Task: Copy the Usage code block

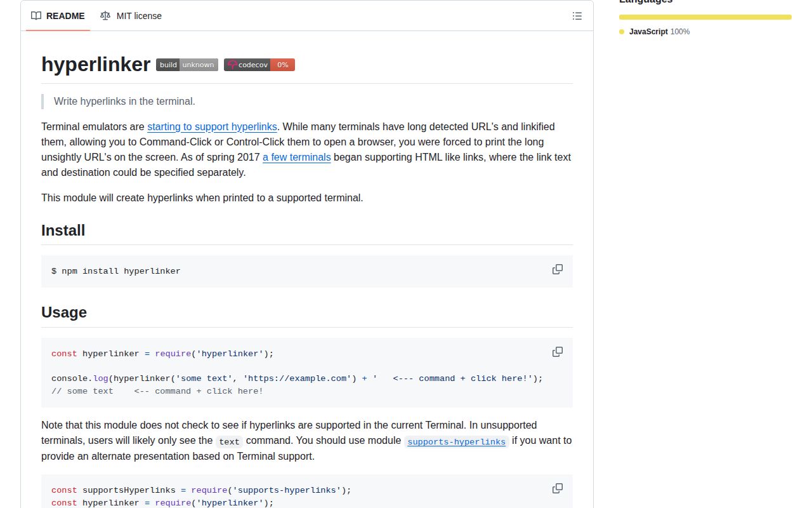Action: pos(558,352)
